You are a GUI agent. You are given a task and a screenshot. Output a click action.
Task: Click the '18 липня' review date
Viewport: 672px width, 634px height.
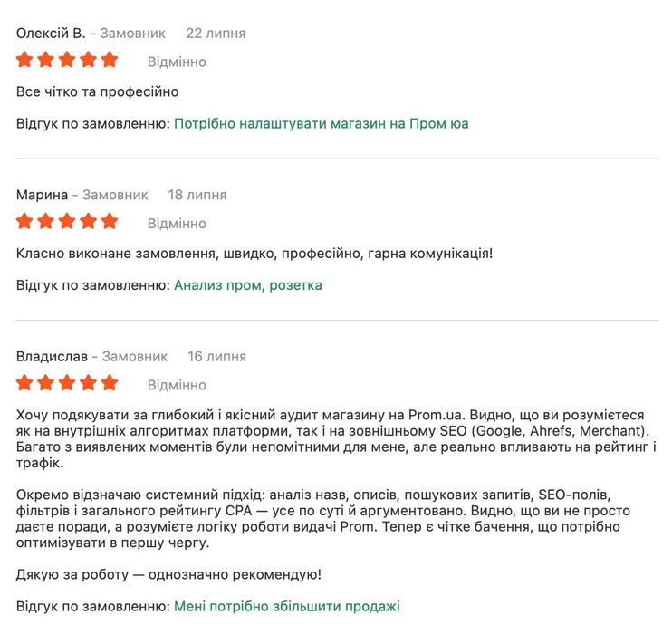tap(197, 195)
